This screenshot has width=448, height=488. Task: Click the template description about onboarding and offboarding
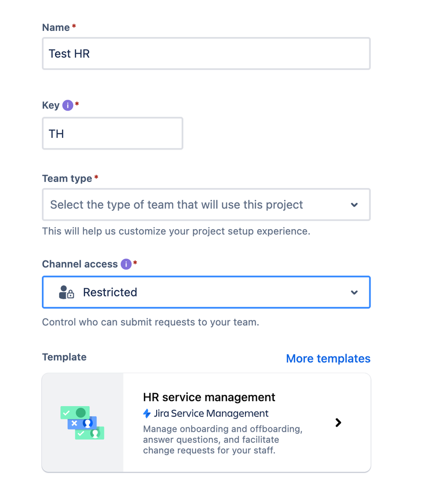(x=223, y=440)
